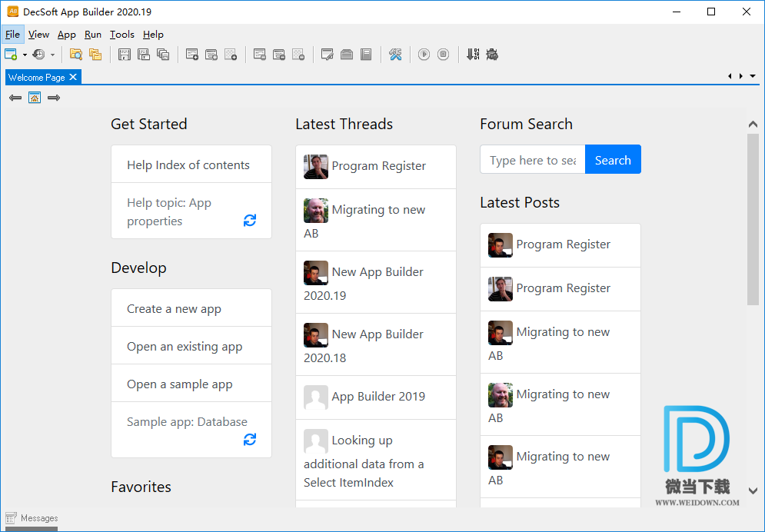Viewport: 765px width, 532px height.
Task: Click the vertical scrollbar thumb
Action: (753, 219)
